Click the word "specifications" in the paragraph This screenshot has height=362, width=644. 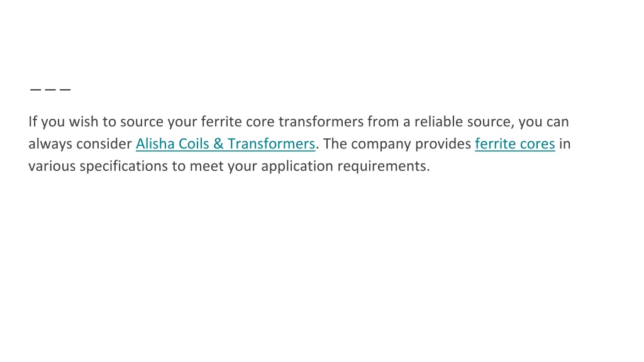[124, 166]
